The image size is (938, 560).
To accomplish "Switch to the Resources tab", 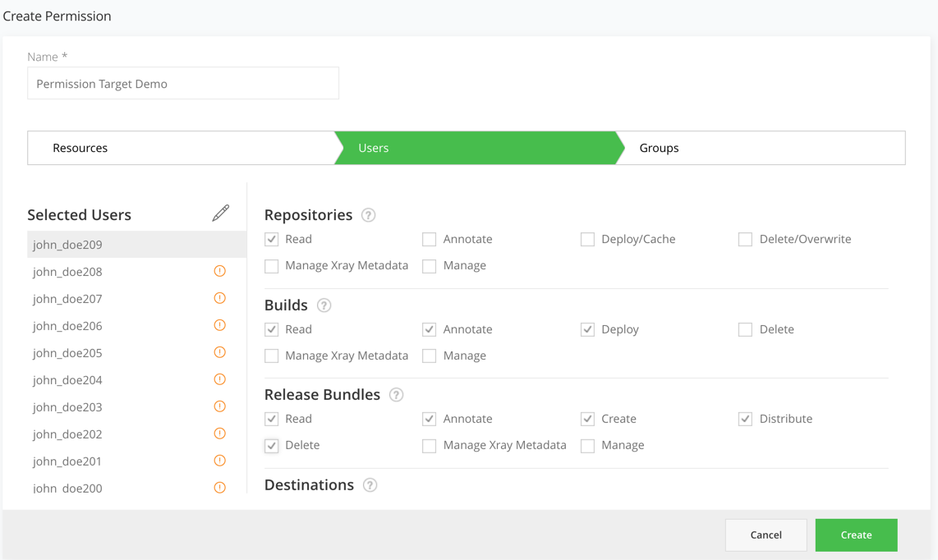I will point(80,148).
